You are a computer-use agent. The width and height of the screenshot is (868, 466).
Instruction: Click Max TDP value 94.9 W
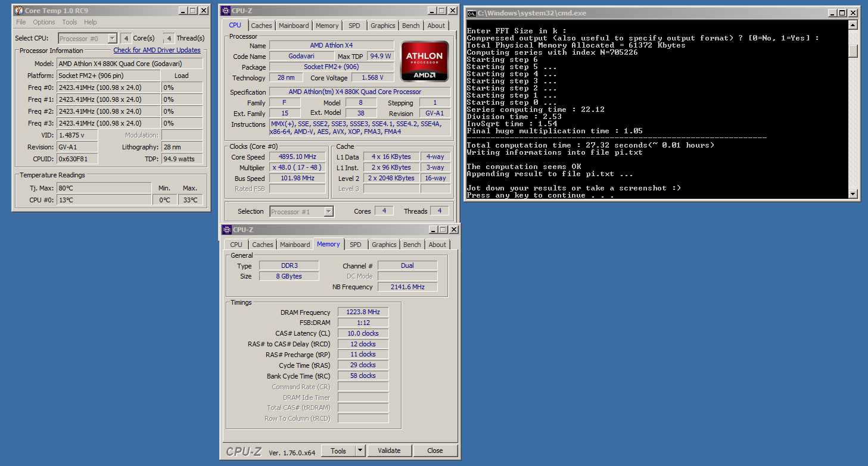380,56
